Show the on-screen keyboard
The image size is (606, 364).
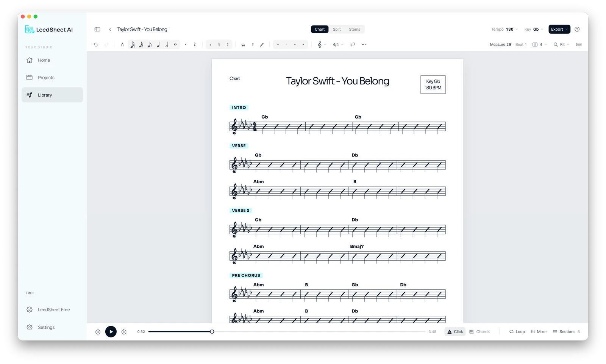pos(579,45)
